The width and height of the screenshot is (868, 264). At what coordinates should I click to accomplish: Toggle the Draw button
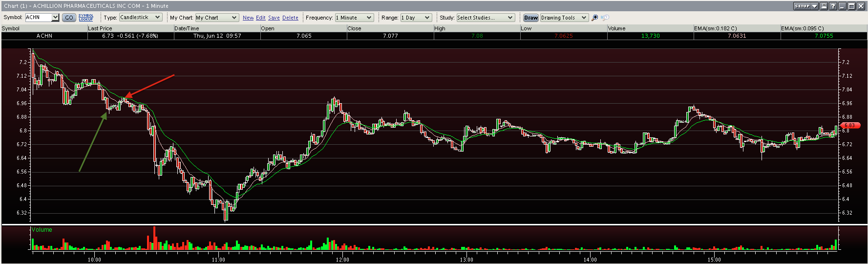click(x=530, y=18)
